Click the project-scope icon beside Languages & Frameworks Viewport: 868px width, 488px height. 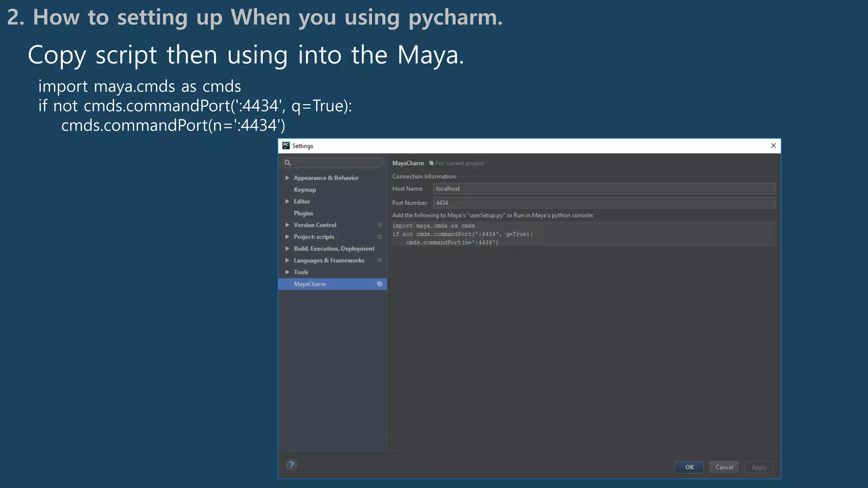pos(380,261)
